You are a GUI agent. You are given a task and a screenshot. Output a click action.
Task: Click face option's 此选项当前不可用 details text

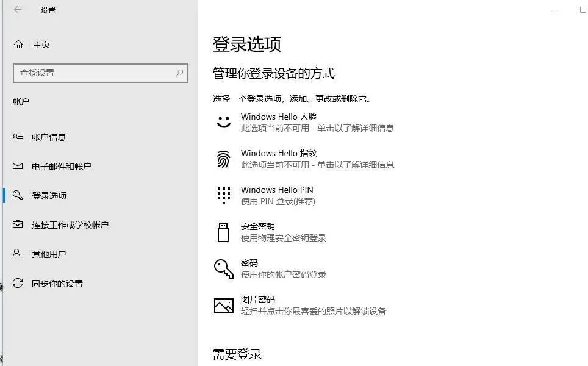coord(317,128)
